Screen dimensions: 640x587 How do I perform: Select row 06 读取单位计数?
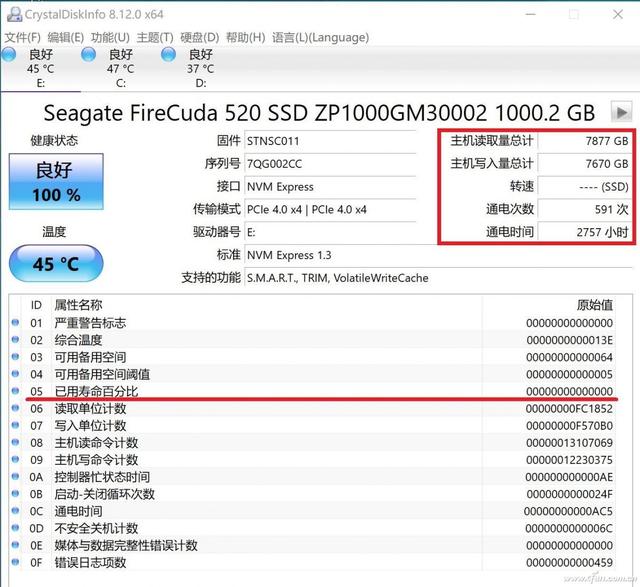pos(313,409)
